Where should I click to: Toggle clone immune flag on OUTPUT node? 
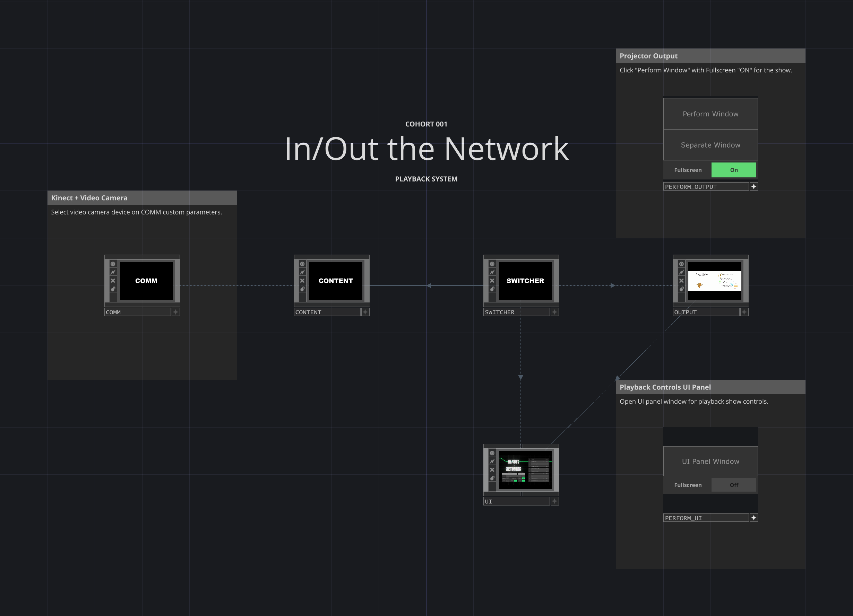pyautogui.click(x=681, y=272)
